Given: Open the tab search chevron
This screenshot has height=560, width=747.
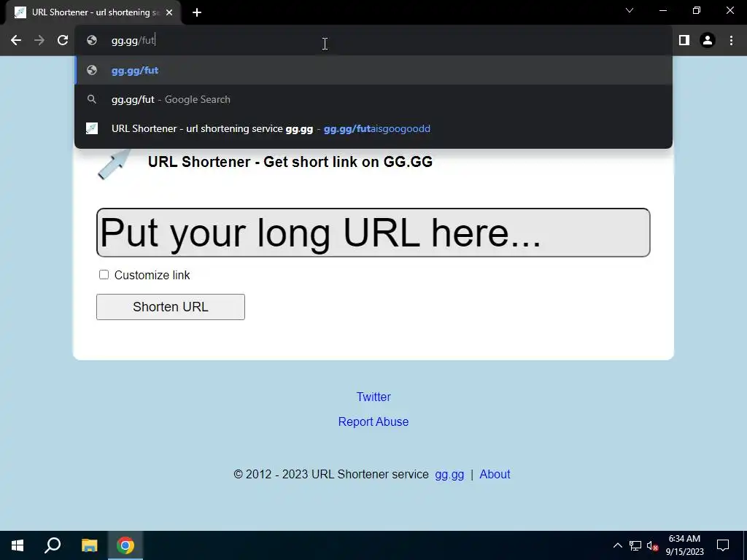Looking at the screenshot, I should (630, 10).
